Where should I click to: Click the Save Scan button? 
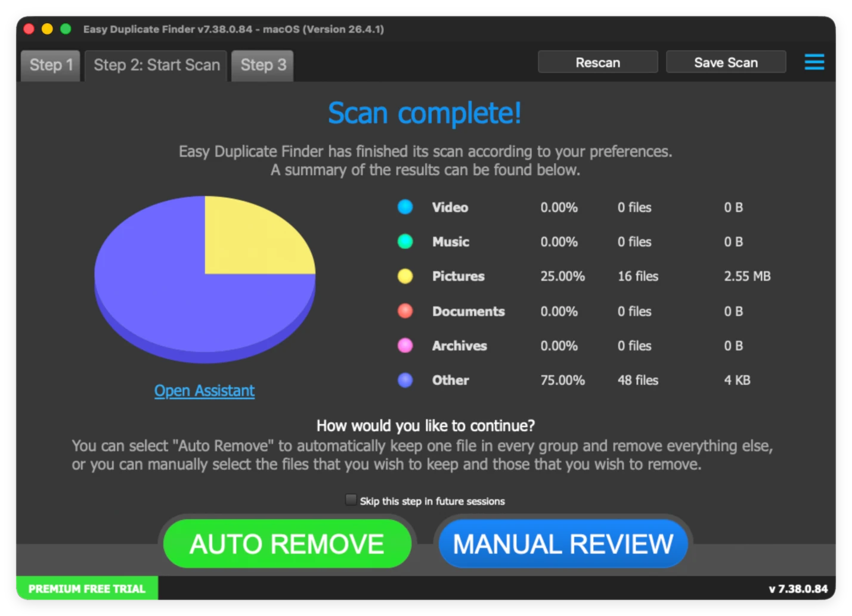point(726,62)
